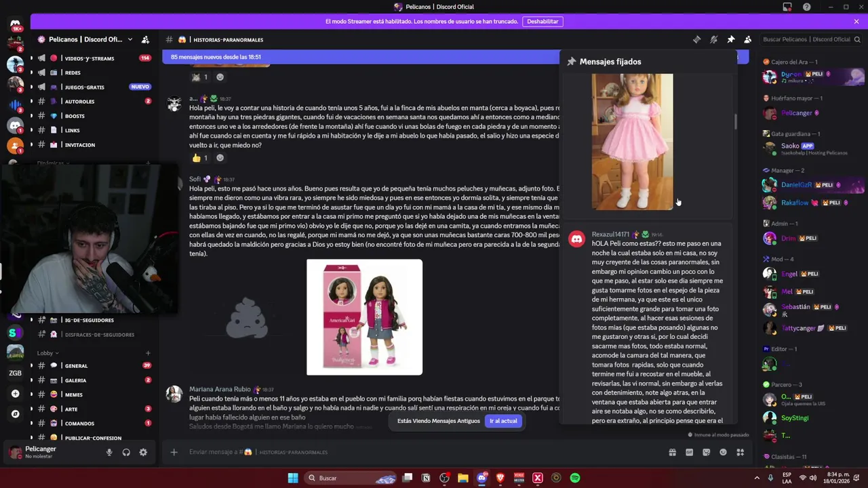Screen dimensions: 868x488
Task: Open the pinned pink-dress doll image
Action: click(x=632, y=142)
